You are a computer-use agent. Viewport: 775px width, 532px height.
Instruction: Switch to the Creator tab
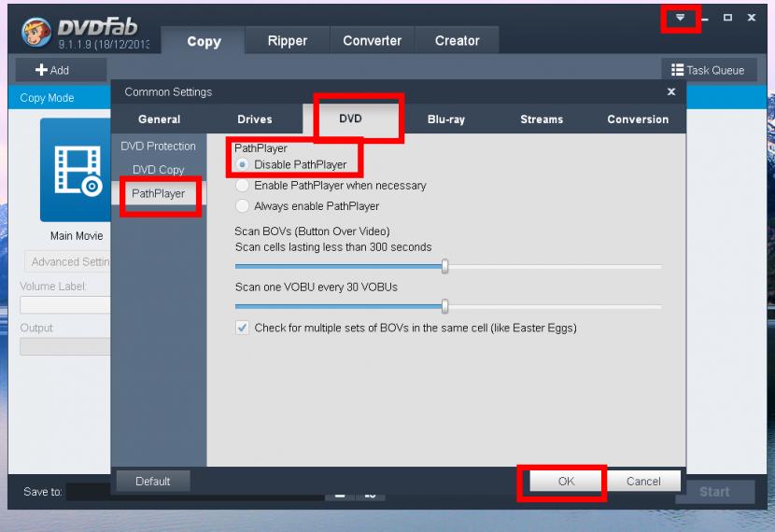tap(457, 40)
